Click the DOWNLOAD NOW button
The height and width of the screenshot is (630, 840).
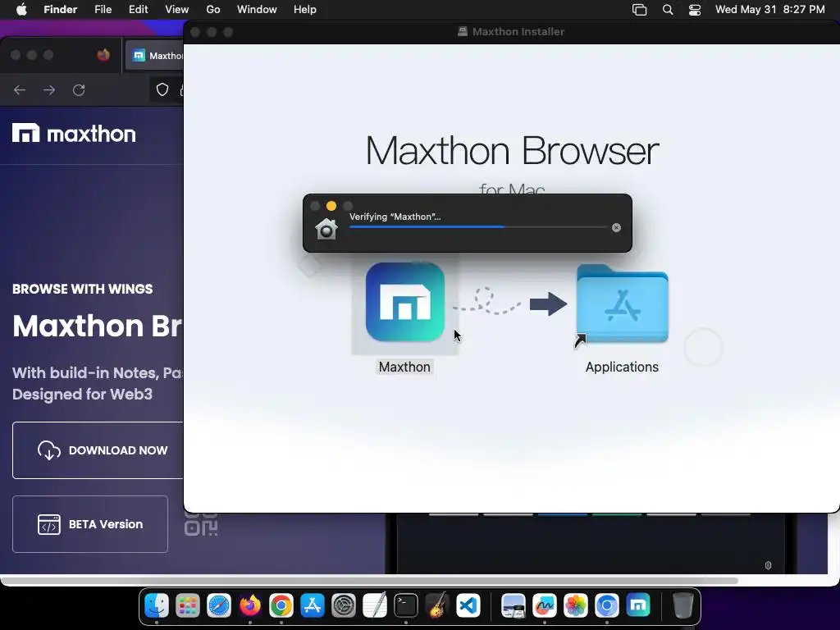pyautogui.click(x=98, y=450)
